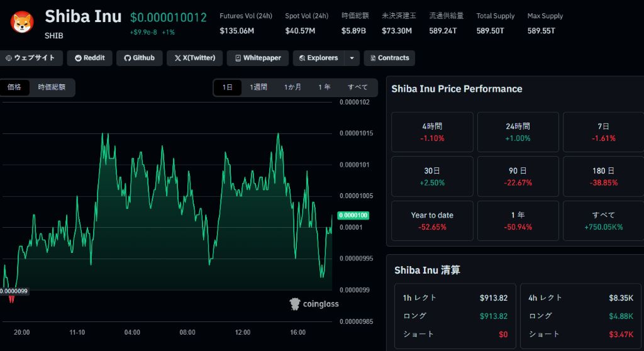The width and height of the screenshot is (644, 351).
Task: Click the Shiba Inu coin logo
Action: (x=22, y=22)
